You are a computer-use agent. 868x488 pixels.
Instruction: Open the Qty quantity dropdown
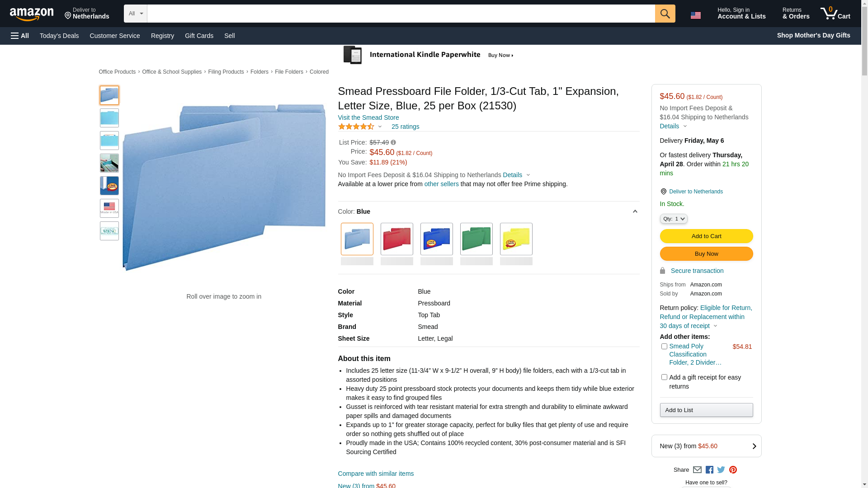point(674,219)
